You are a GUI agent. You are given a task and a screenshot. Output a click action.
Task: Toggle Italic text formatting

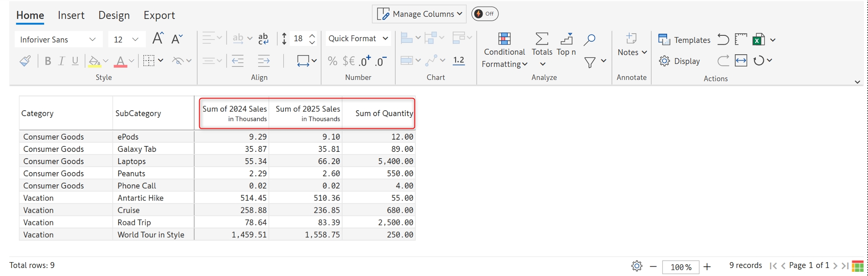(61, 61)
